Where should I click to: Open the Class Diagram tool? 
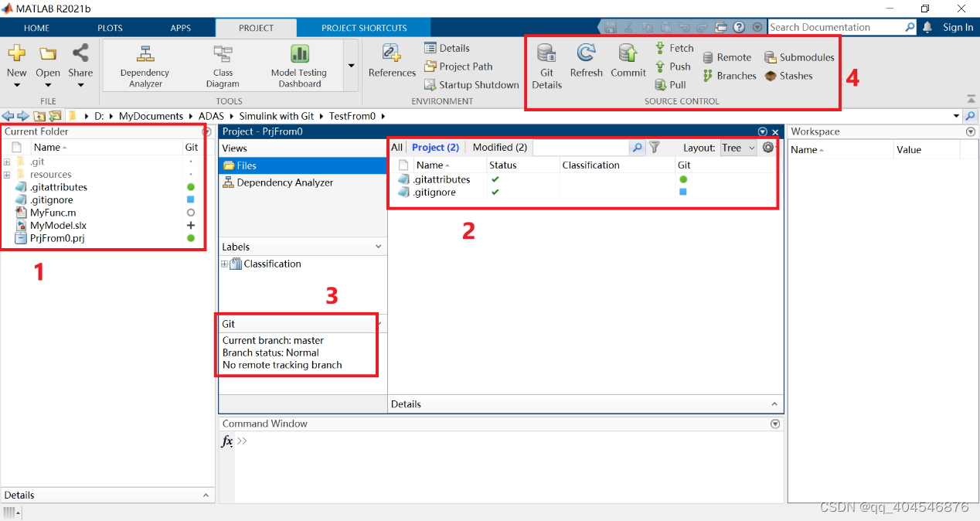point(223,66)
